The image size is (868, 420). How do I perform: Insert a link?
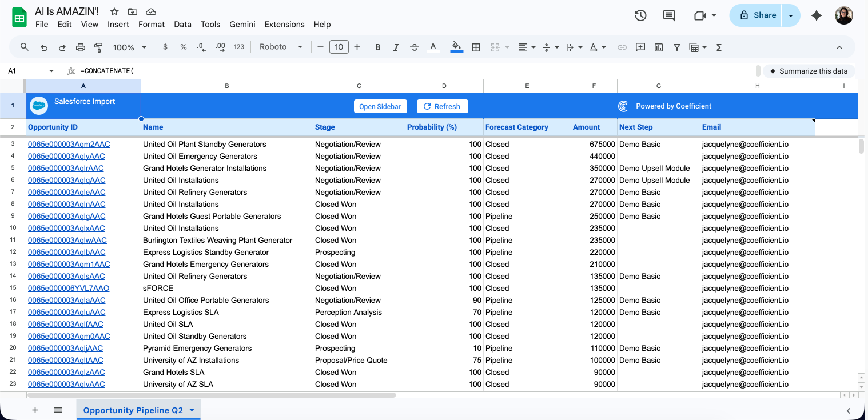pos(622,47)
